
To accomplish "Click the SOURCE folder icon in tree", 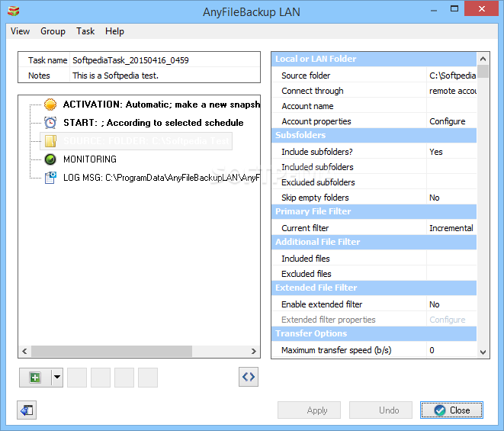I will click(x=50, y=141).
